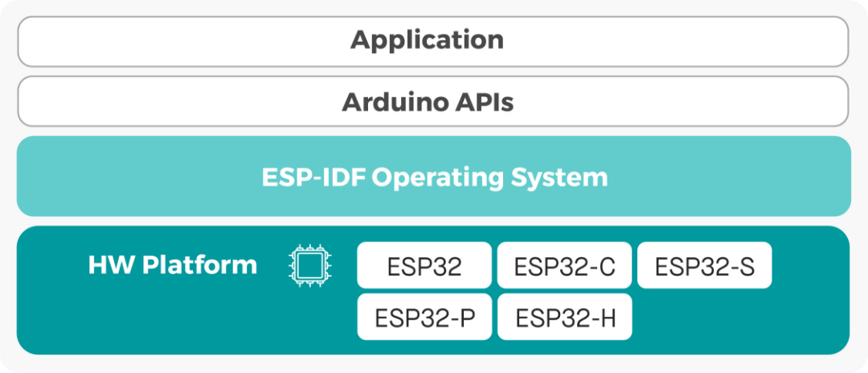Click the ESP-IDF Operating System layer
The height and width of the screenshot is (373, 868).
point(433,176)
